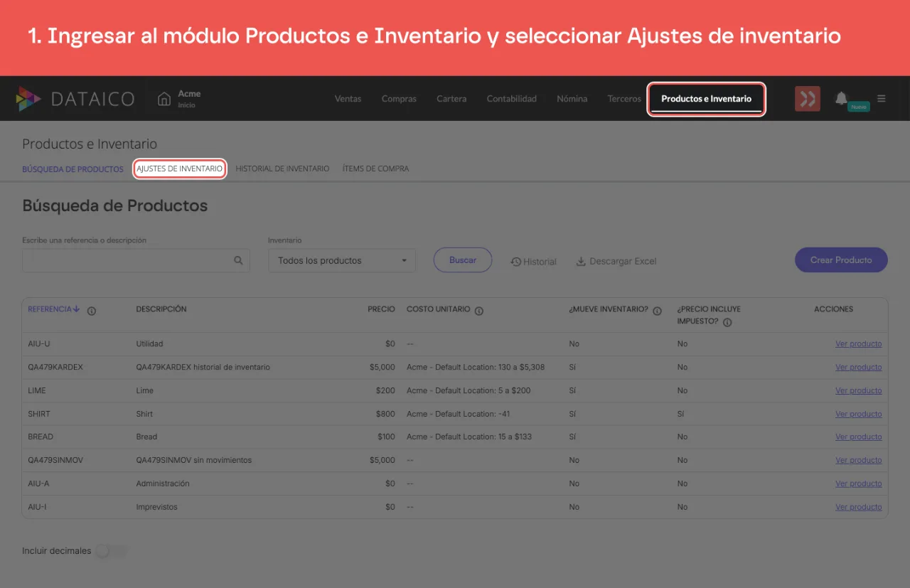Open the Nómina menu

point(572,99)
